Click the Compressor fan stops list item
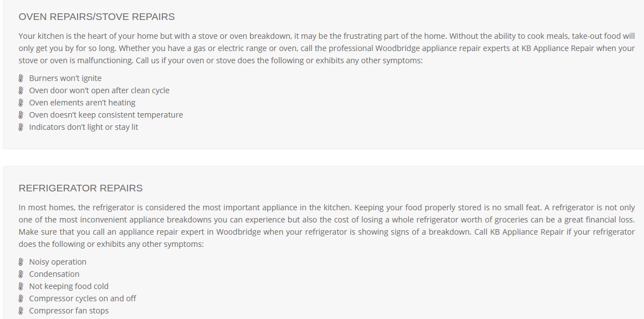The width and height of the screenshot is (644, 319). point(69,311)
